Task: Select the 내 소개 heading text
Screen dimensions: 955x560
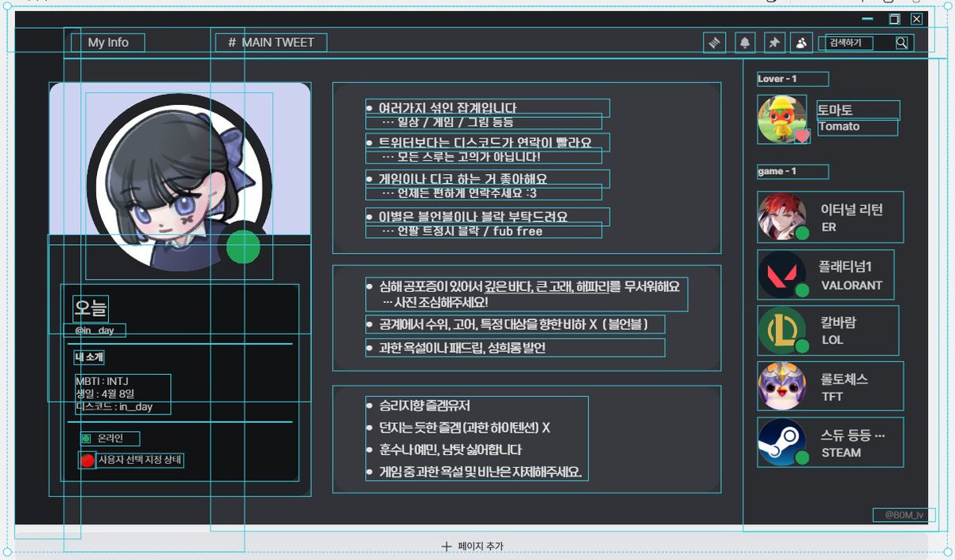Action: (x=89, y=357)
